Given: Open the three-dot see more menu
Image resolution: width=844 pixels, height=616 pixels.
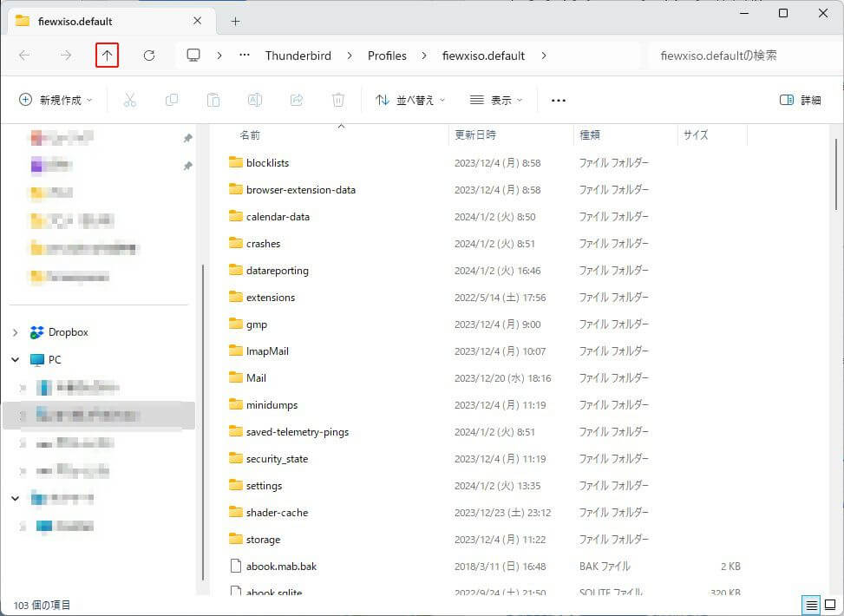Looking at the screenshot, I should pyautogui.click(x=559, y=101).
